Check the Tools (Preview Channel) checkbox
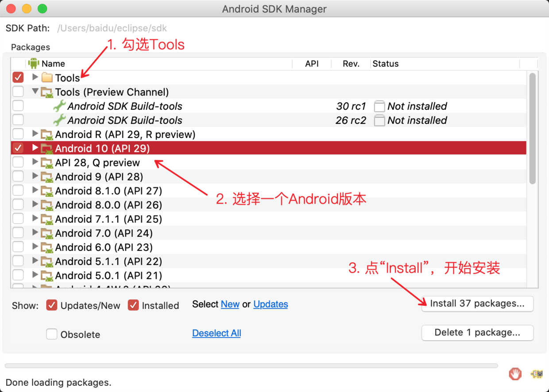549x392 pixels. pyautogui.click(x=18, y=92)
